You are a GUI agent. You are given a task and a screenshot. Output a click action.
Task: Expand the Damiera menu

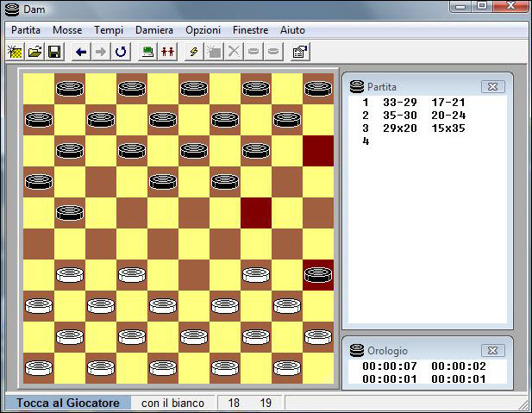click(x=154, y=30)
